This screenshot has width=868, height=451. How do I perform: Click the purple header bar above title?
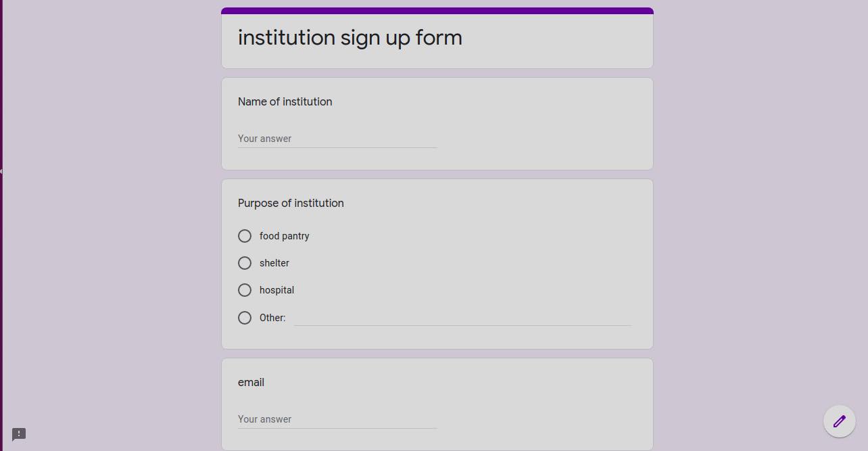click(437, 11)
